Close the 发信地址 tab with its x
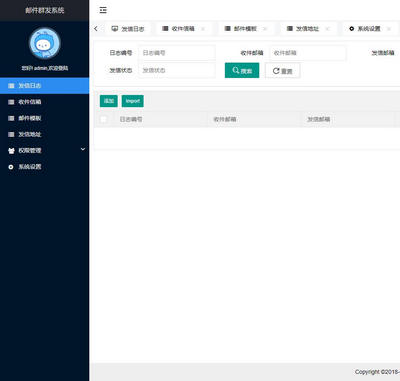This screenshot has height=381, width=400. pos(327,29)
